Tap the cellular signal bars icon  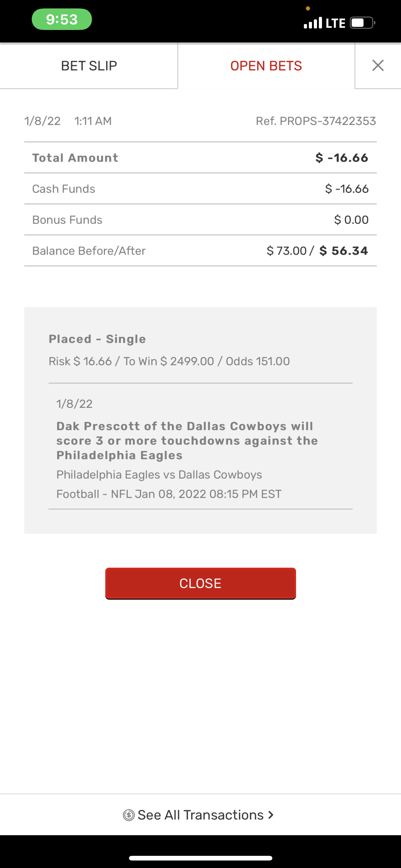coord(313,23)
